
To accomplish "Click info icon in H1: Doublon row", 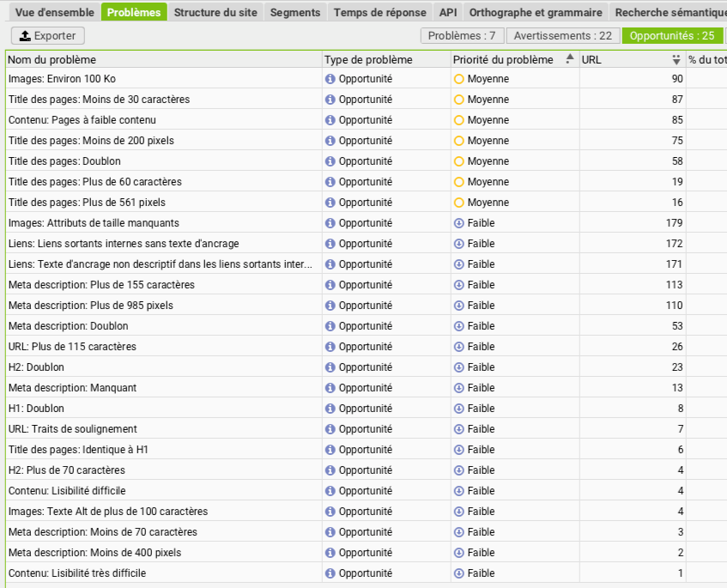I will (x=330, y=409).
